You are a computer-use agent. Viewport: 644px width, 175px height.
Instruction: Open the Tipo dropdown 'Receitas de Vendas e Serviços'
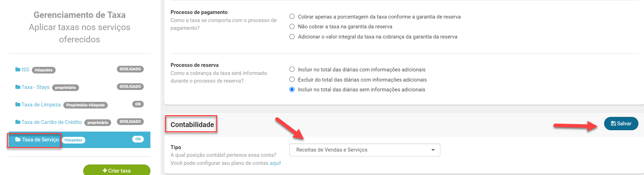tap(365, 150)
